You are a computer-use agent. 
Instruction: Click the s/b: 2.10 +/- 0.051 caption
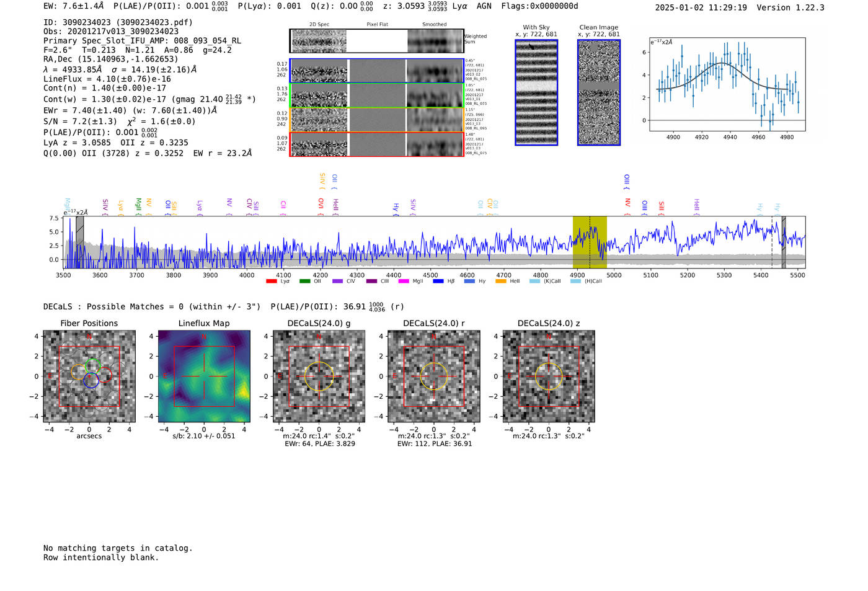[x=204, y=436]
